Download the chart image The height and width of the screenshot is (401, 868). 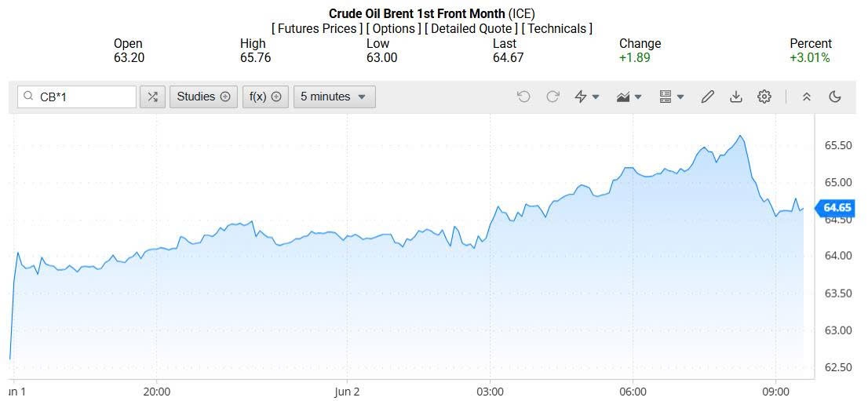tap(735, 97)
